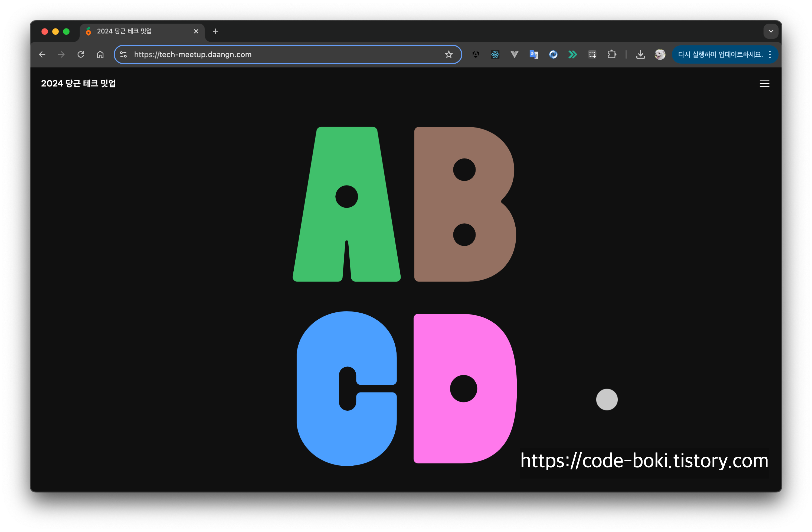Click the 2024 당근 테크 밋업 site title

click(x=78, y=83)
